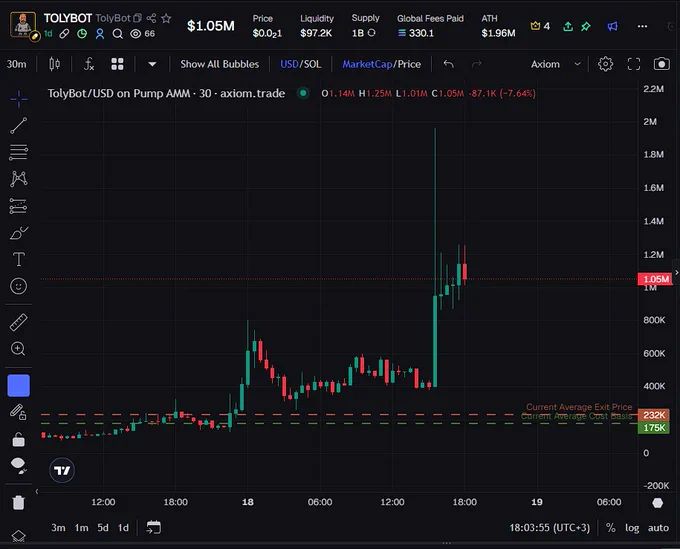Screen dimensions: 680x549
Task: Remove drawings with the trash icon
Action: [19, 503]
